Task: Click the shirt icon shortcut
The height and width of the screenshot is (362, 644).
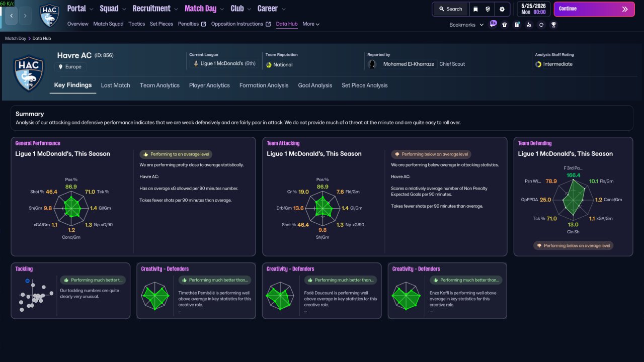Action: coord(505,25)
